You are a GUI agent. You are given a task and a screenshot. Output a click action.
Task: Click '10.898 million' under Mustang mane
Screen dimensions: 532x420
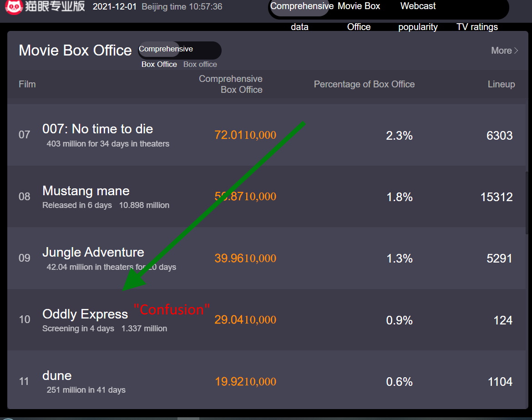click(x=144, y=205)
